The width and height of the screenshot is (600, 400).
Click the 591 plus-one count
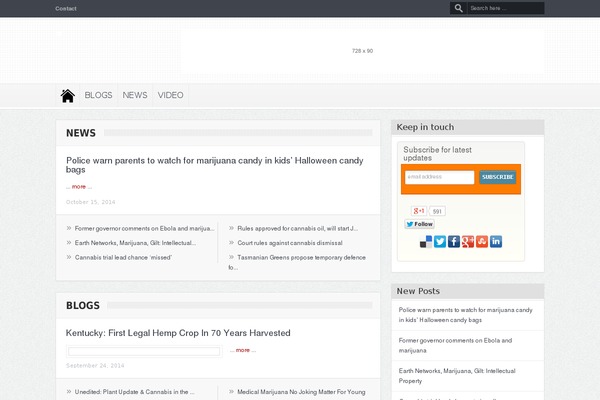[437, 211]
